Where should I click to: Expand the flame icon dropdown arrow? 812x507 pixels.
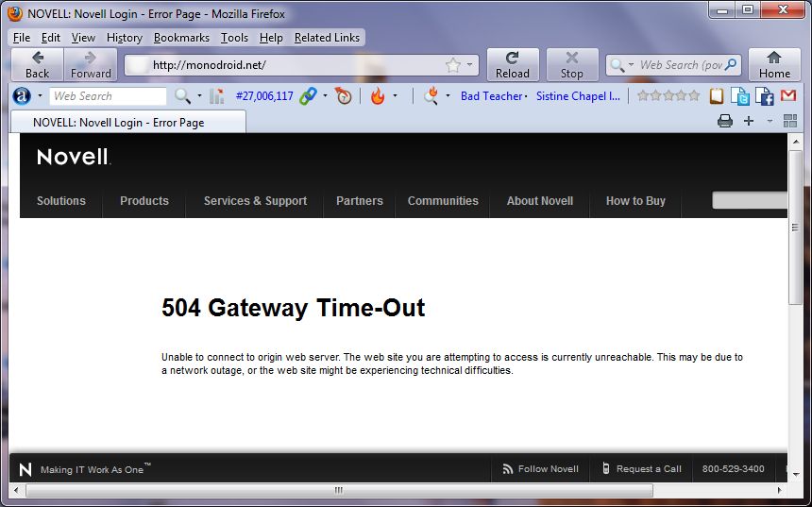coord(395,95)
